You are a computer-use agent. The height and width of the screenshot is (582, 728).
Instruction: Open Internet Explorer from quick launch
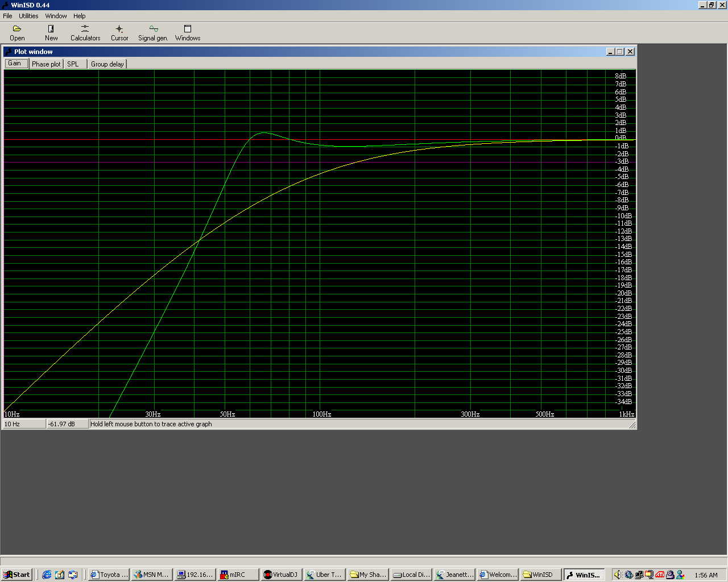(47, 575)
